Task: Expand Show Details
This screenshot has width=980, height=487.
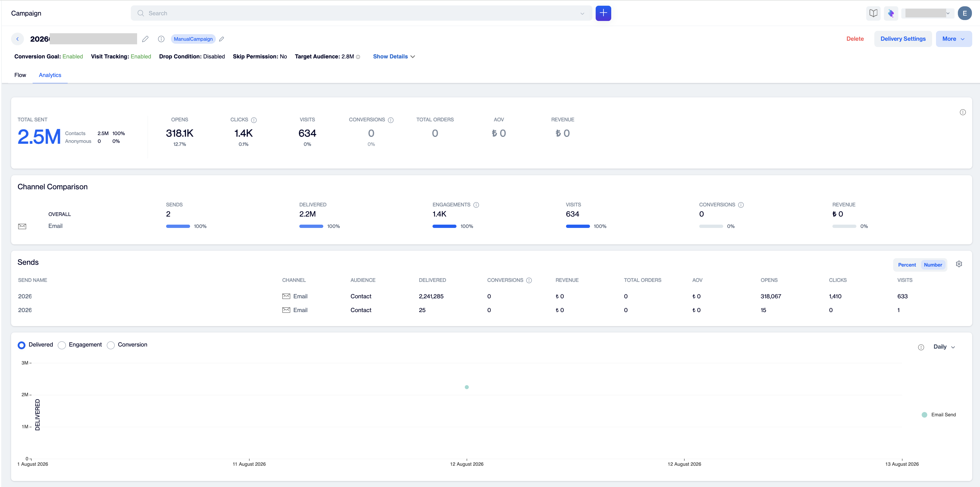Action: (x=394, y=57)
